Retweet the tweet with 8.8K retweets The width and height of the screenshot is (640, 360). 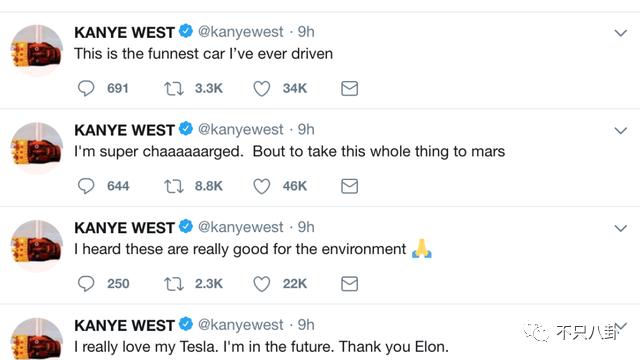174,186
